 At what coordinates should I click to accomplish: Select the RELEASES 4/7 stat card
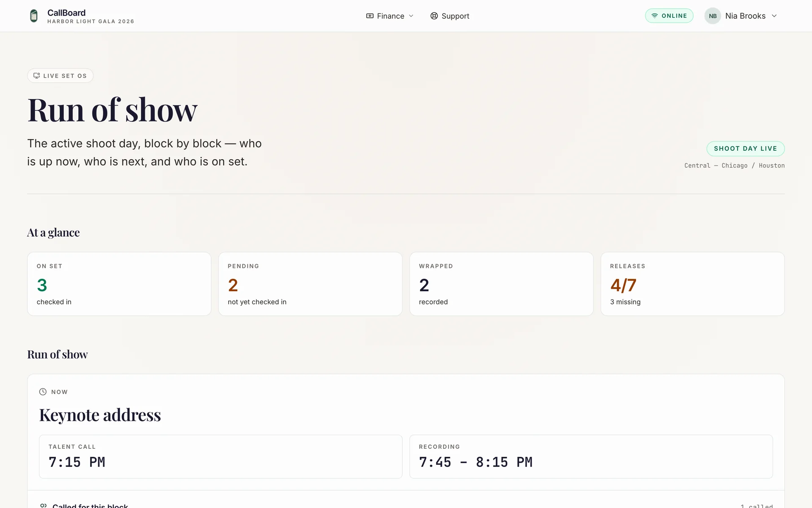pyautogui.click(x=693, y=284)
